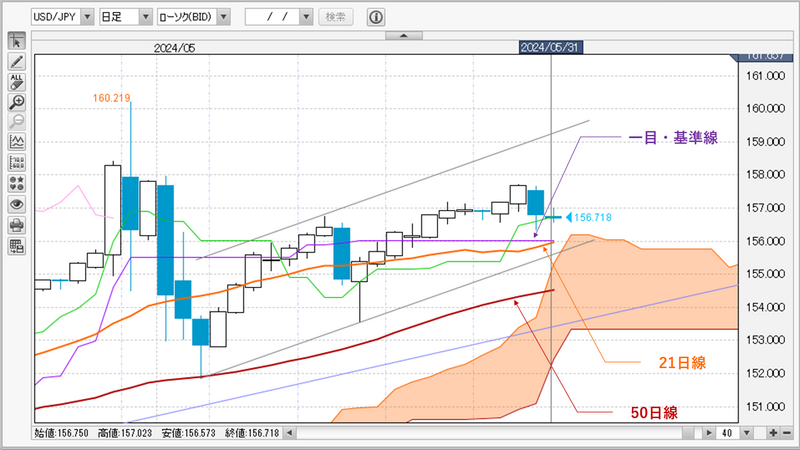Viewport: 800px width, 450px height.
Task: Click the plus button to widen candles
Action: 773,433
